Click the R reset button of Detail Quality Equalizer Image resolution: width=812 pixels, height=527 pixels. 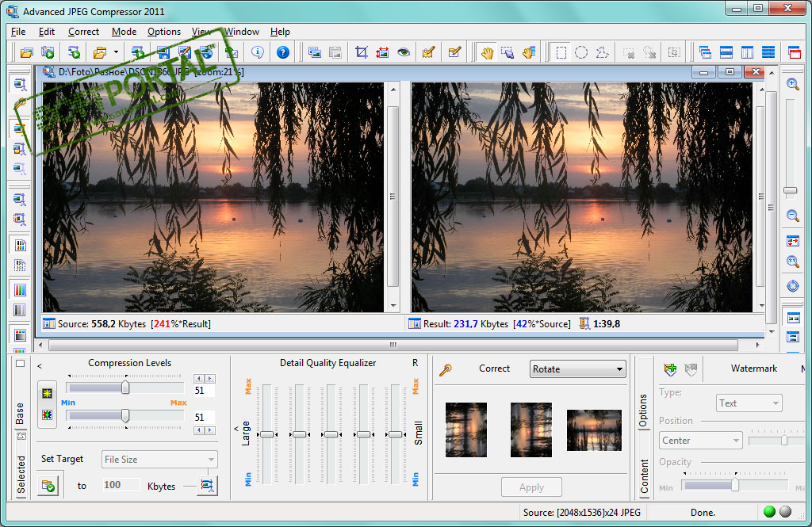click(x=416, y=363)
